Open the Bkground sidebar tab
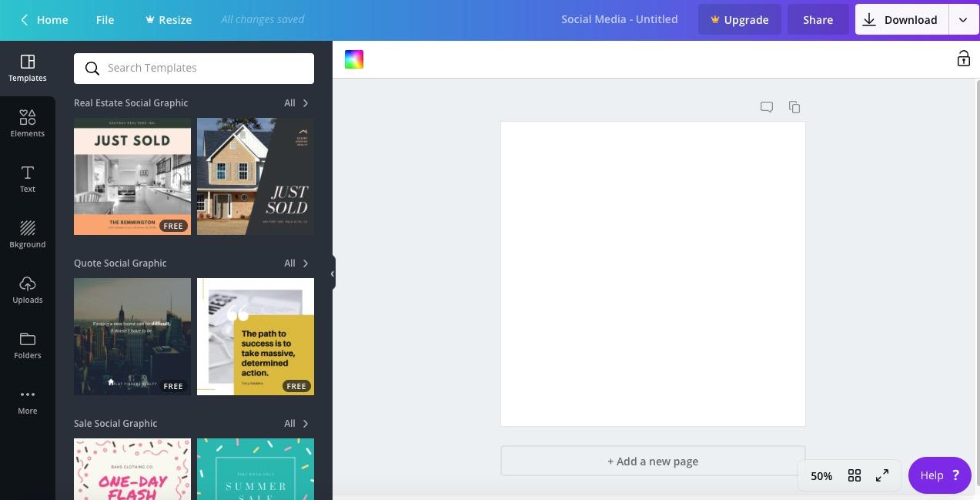This screenshot has height=500, width=980. click(28, 235)
